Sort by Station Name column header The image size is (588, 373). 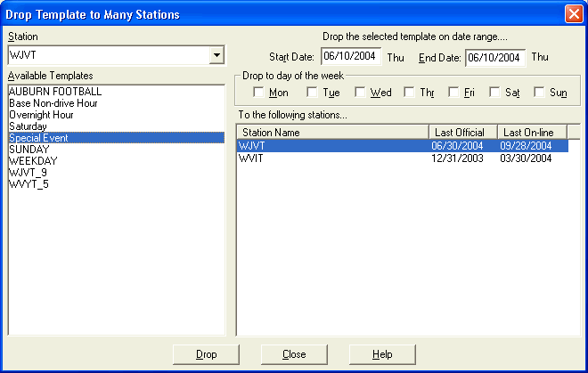[x=332, y=133]
